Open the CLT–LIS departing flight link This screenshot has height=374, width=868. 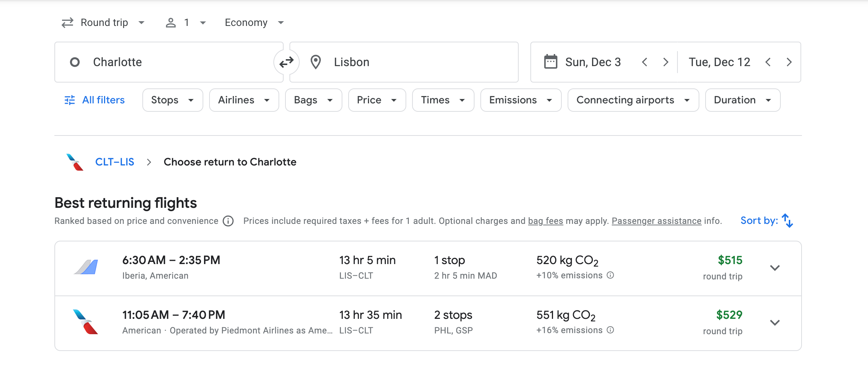(114, 162)
